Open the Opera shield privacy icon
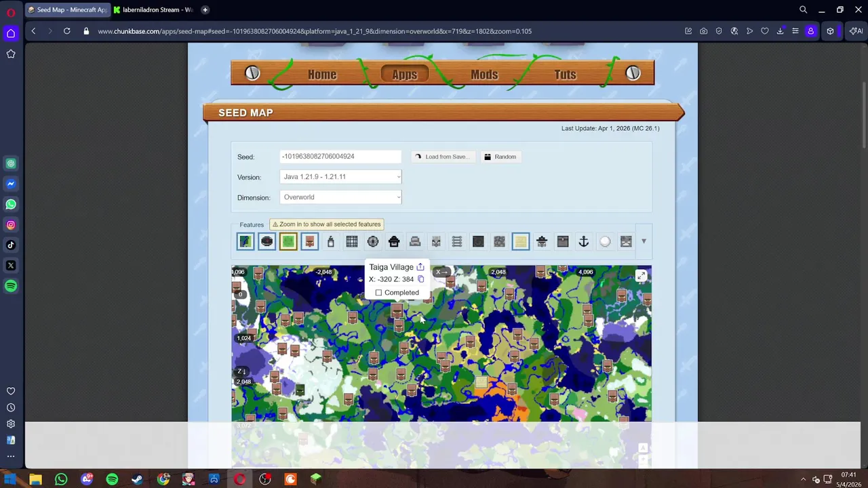 click(x=719, y=30)
